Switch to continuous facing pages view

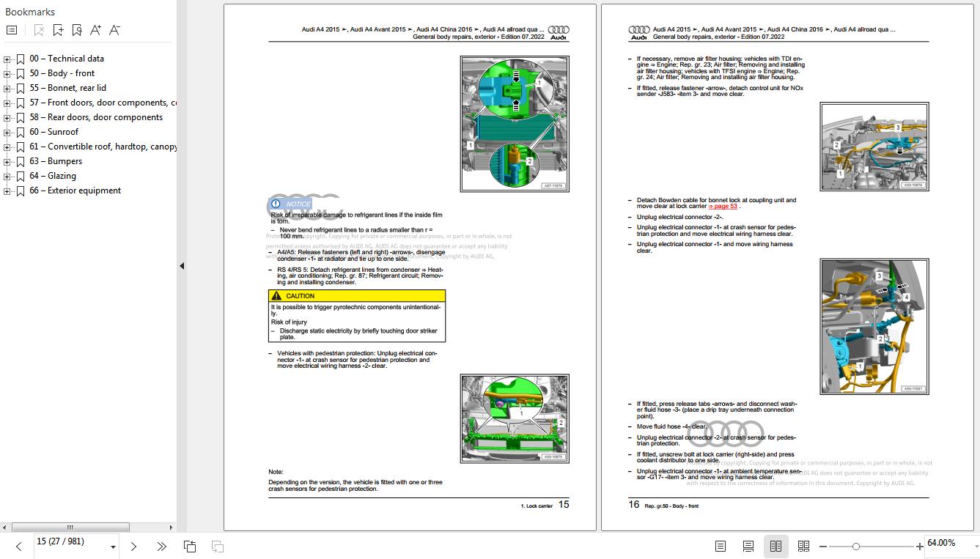(x=803, y=547)
